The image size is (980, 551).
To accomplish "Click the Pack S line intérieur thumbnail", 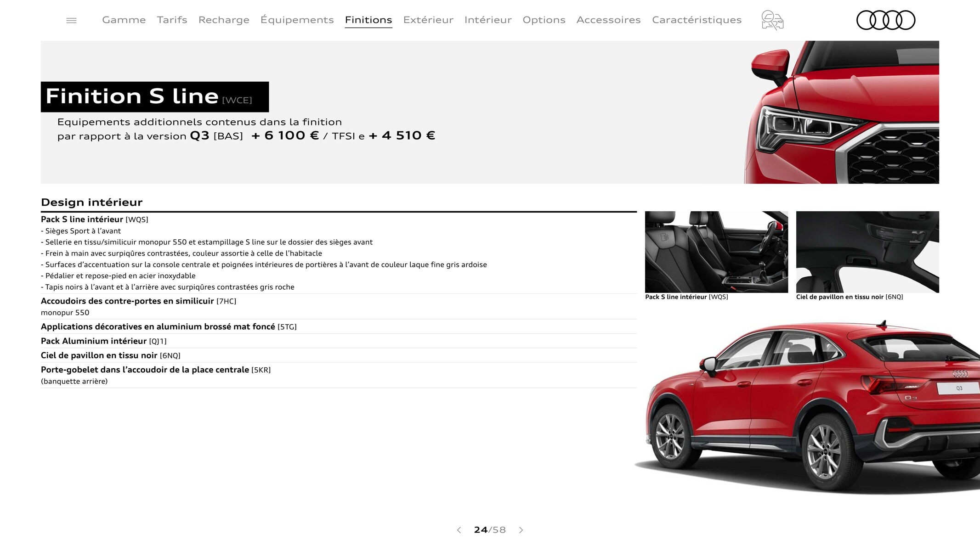I will coord(716,252).
